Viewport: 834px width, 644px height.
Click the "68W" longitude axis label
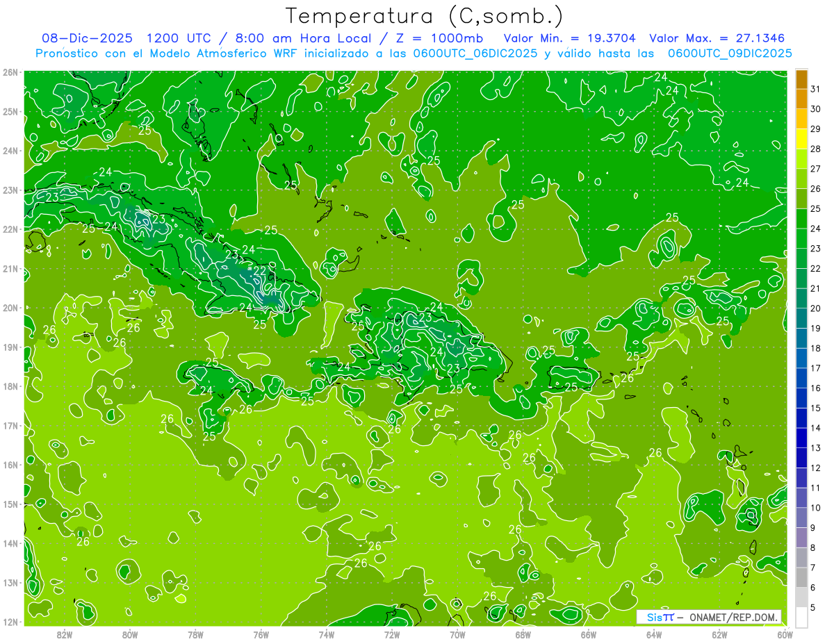point(523,634)
